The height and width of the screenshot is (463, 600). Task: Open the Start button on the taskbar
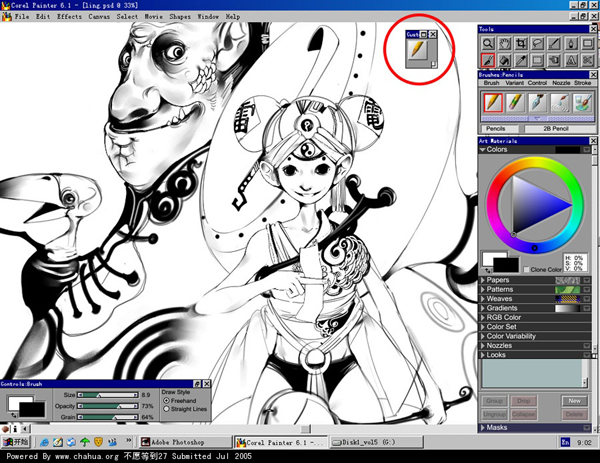[x=16, y=442]
